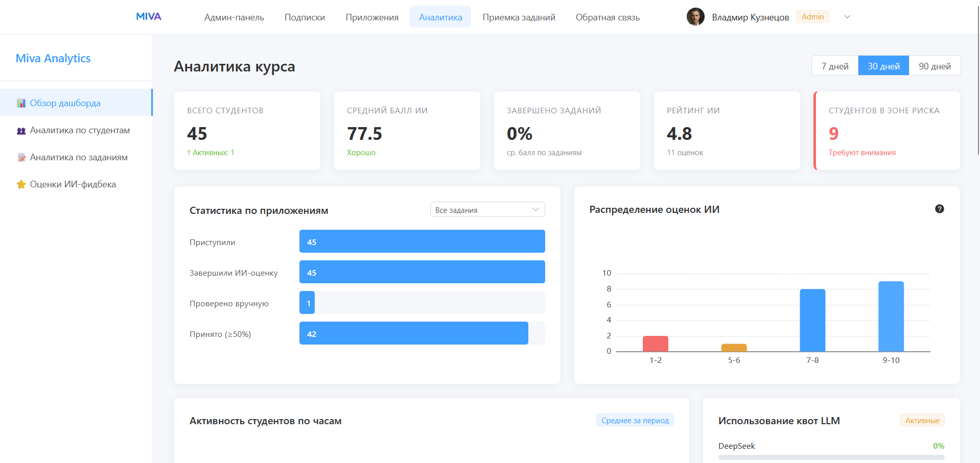Click the Средний балл ИИ stat card
The width and height of the screenshot is (980, 463).
pyautogui.click(x=407, y=131)
